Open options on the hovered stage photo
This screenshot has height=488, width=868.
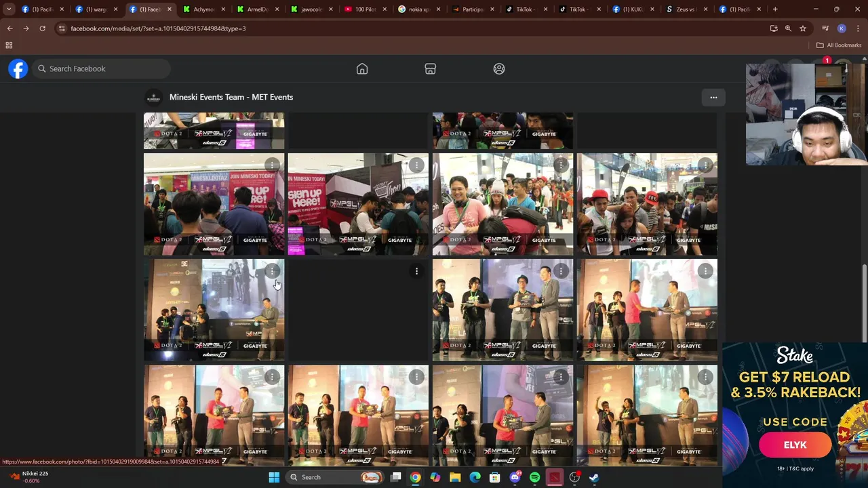[272, 271]
